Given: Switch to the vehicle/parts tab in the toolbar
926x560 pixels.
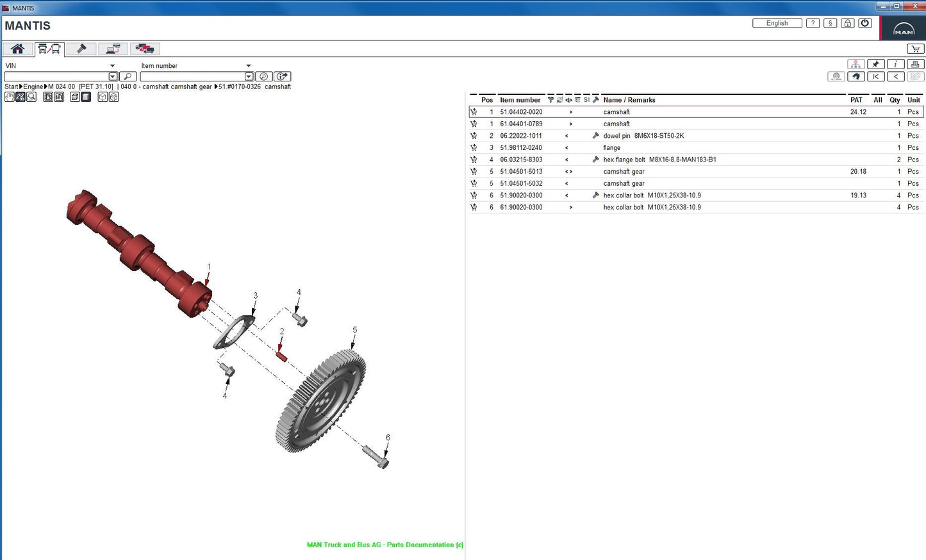Looking at the screenshot, I should 49,48.
